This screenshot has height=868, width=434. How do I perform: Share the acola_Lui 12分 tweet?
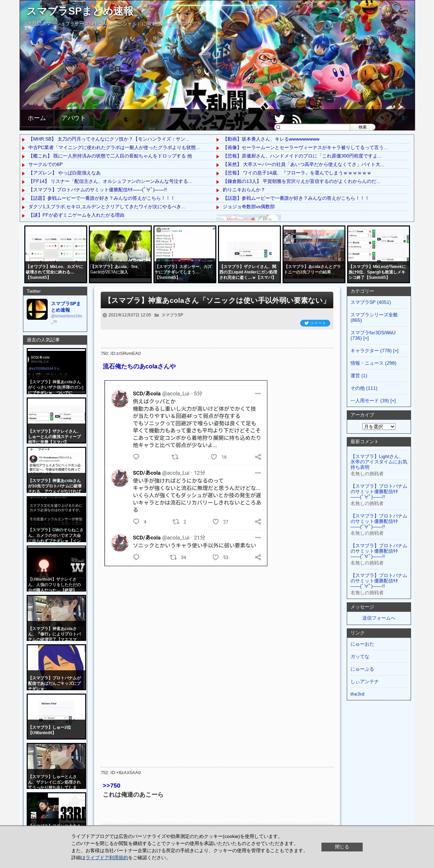point(258,522)
